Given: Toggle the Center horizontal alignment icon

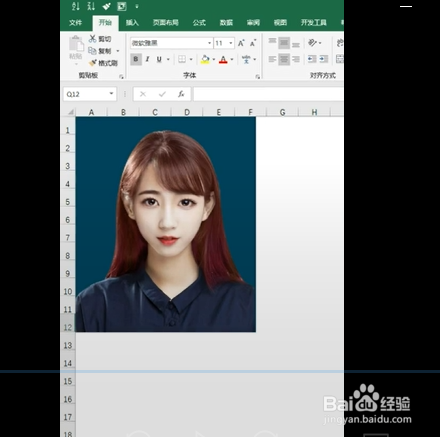Looking at the screenshot, I should click(x=284, y=59).
